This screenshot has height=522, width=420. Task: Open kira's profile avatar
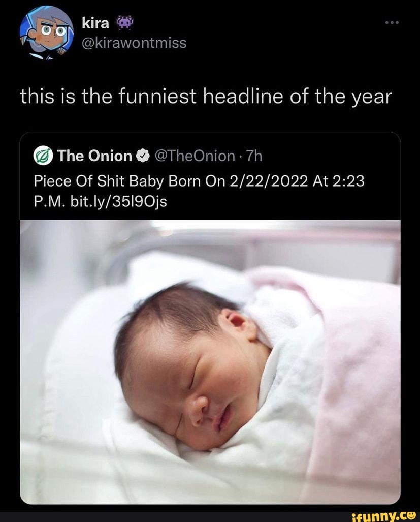click(46, 33)
